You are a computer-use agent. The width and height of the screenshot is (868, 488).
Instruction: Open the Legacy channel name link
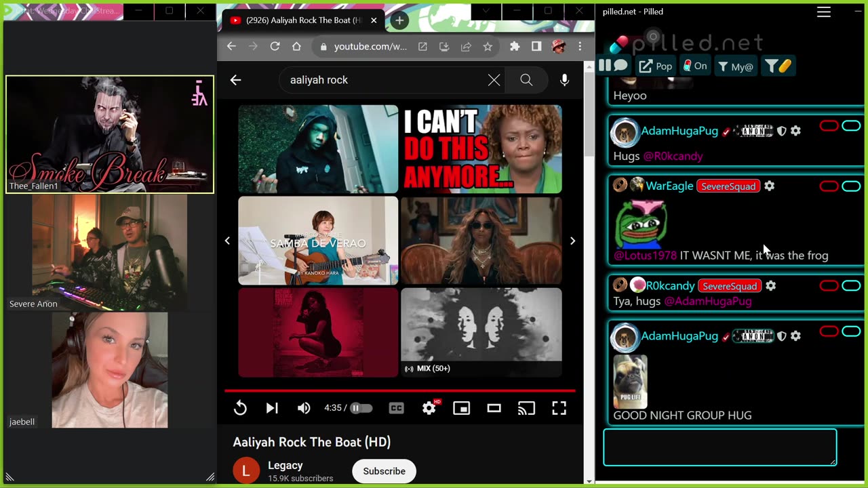[285, 466]
